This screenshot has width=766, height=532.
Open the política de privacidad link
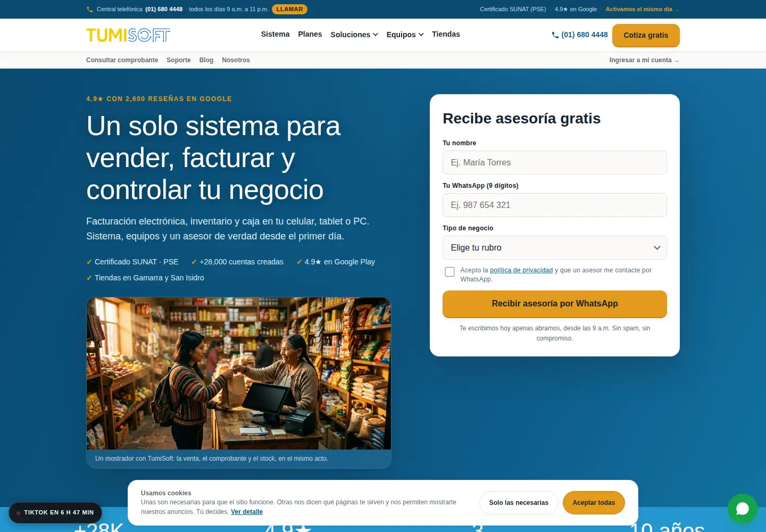[x=521, y=270]
